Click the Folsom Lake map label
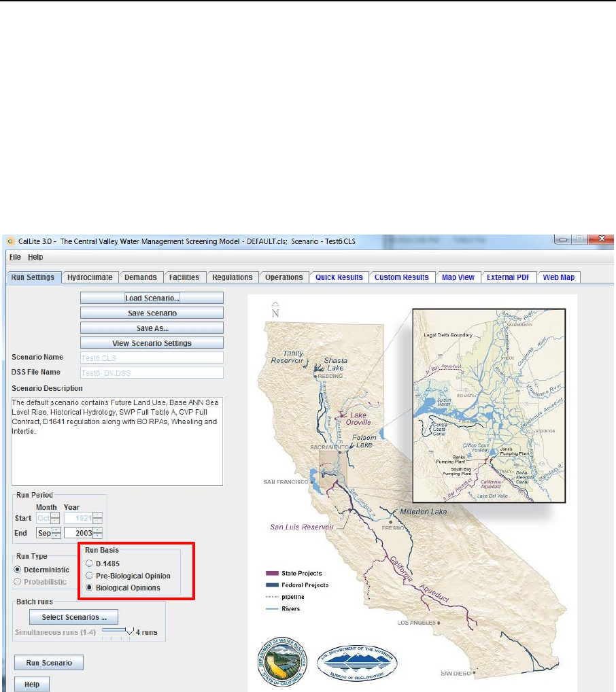Viewport: 616px width, 692px height. pyautogui.click(x=364, y=441)
